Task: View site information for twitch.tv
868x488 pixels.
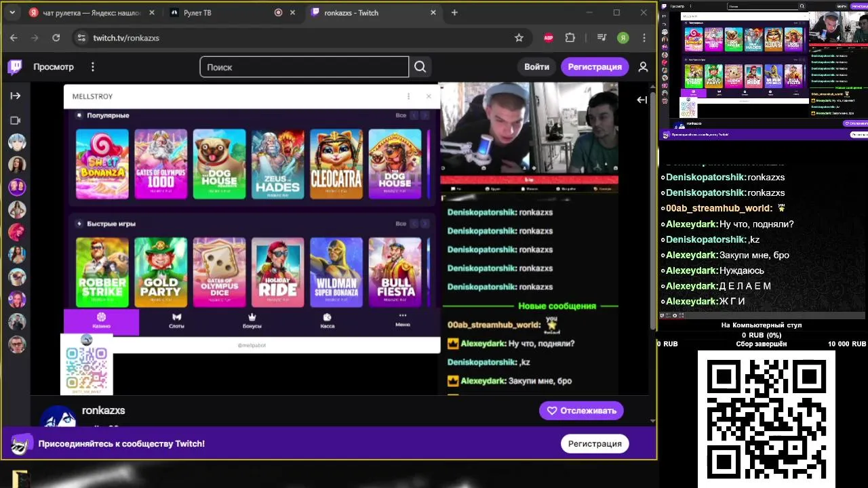Action: tap(81, 38)
